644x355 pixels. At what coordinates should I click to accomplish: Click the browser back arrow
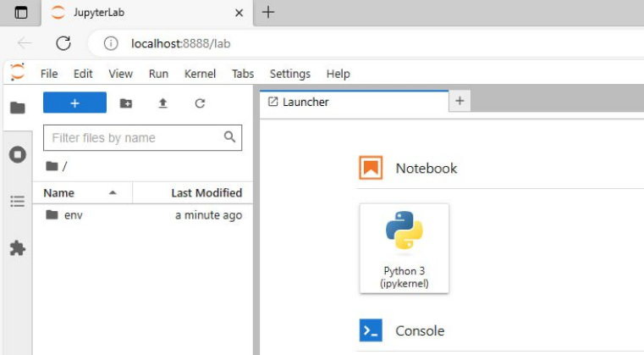pos(25,42)
